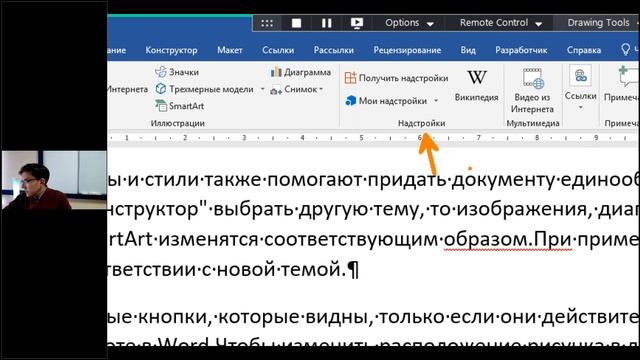Open Трехмерные модели 3D models

[205, 89]
